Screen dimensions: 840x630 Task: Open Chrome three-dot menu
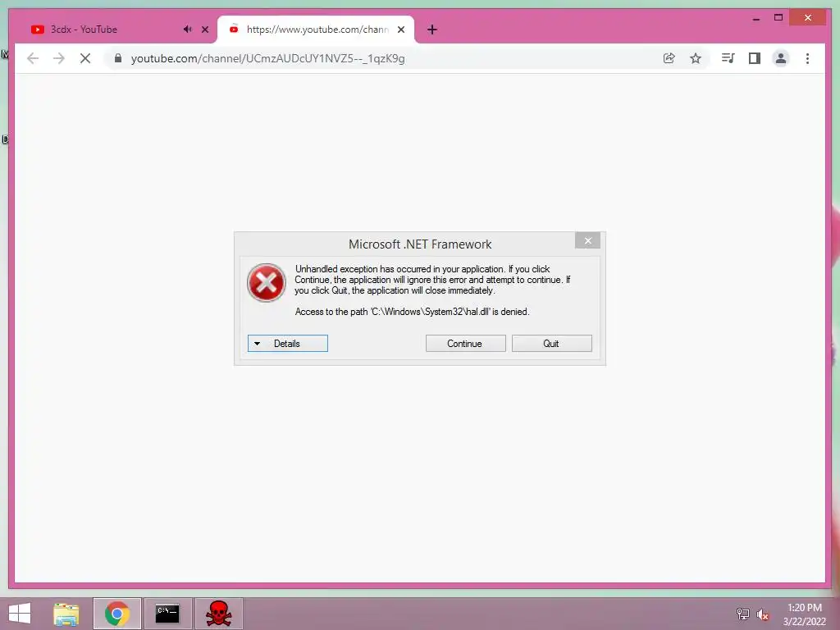(807, 58)
